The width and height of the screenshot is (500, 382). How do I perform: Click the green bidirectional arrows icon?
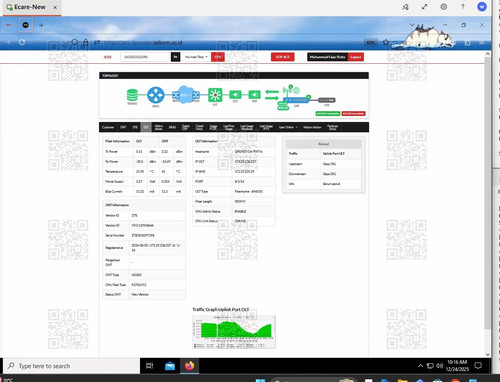(272, 95)
